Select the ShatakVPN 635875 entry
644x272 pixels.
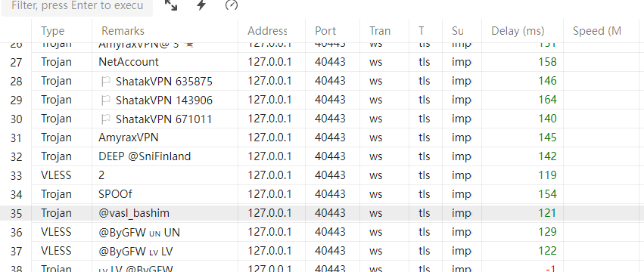[x=164, y=82]
